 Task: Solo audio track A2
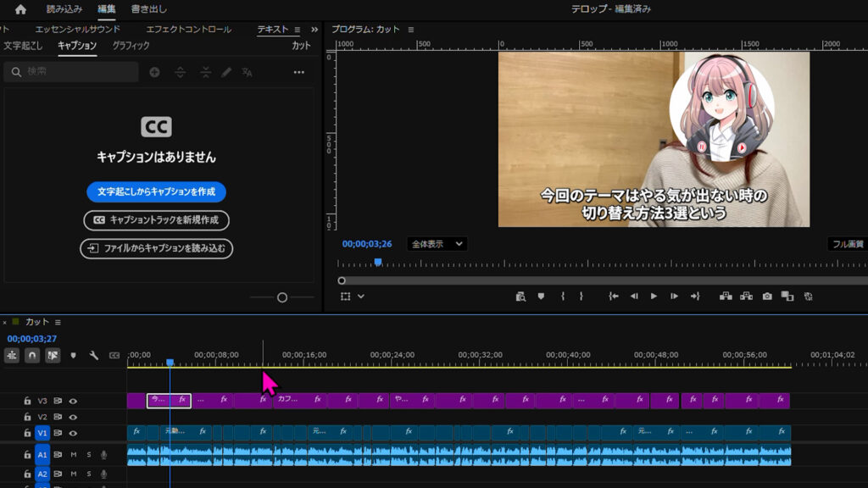click(x=88, y=474)
